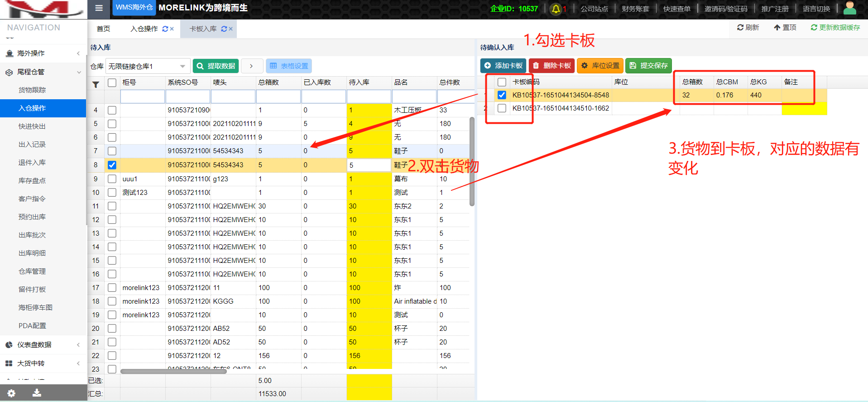Reload the 卡板入库 tab via refresh icon
Screen dimensions: 868x402
point(224,29)
